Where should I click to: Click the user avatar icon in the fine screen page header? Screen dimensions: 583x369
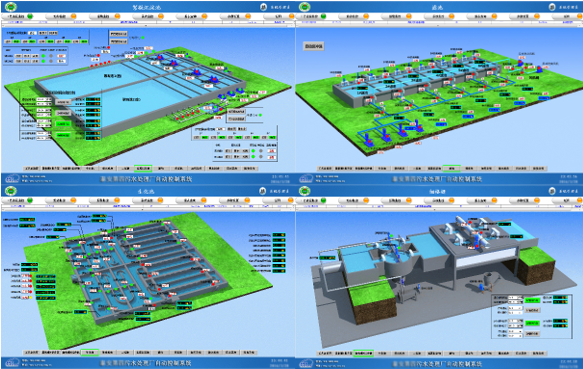[552, 191]
